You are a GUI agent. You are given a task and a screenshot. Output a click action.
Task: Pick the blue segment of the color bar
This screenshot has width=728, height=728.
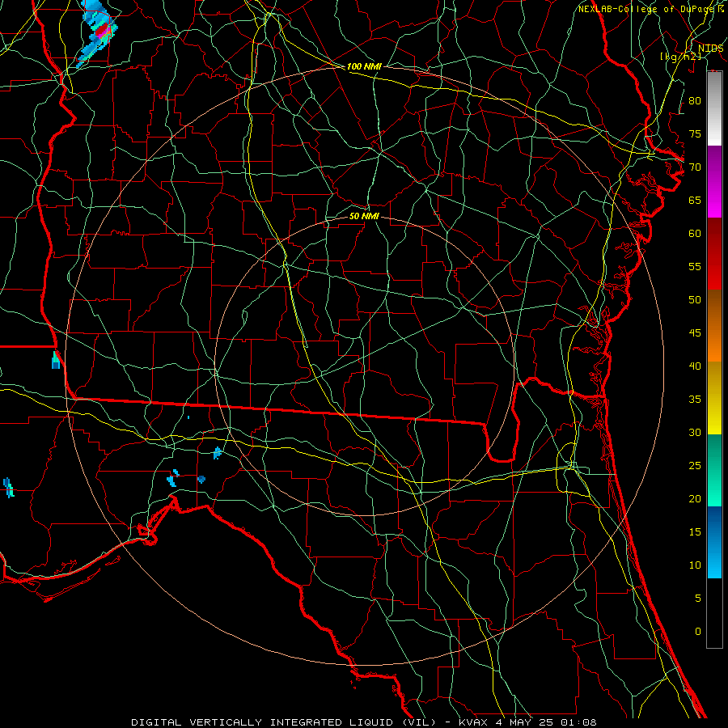714,542
